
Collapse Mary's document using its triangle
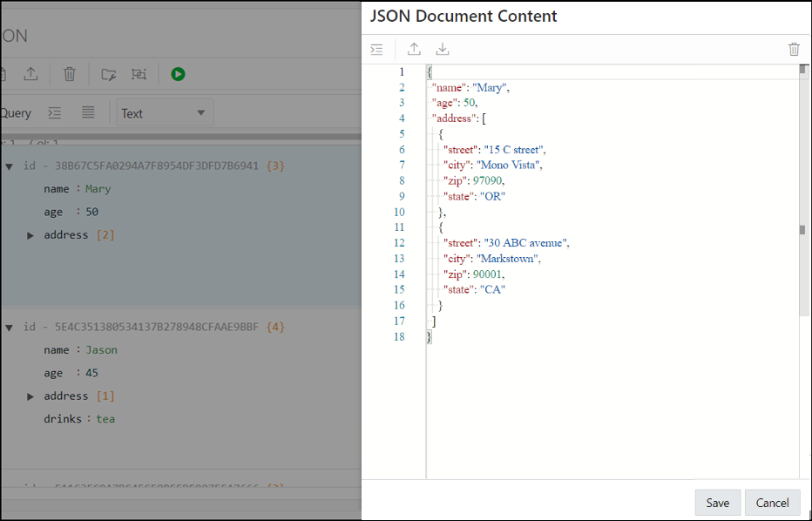(x=10, y=165)
